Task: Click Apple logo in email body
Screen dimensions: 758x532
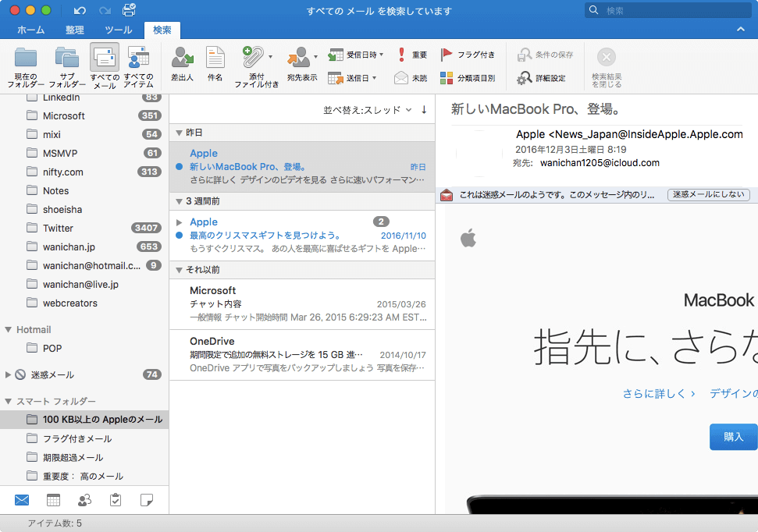Action: pyautogui.click(x=468, y=238)
